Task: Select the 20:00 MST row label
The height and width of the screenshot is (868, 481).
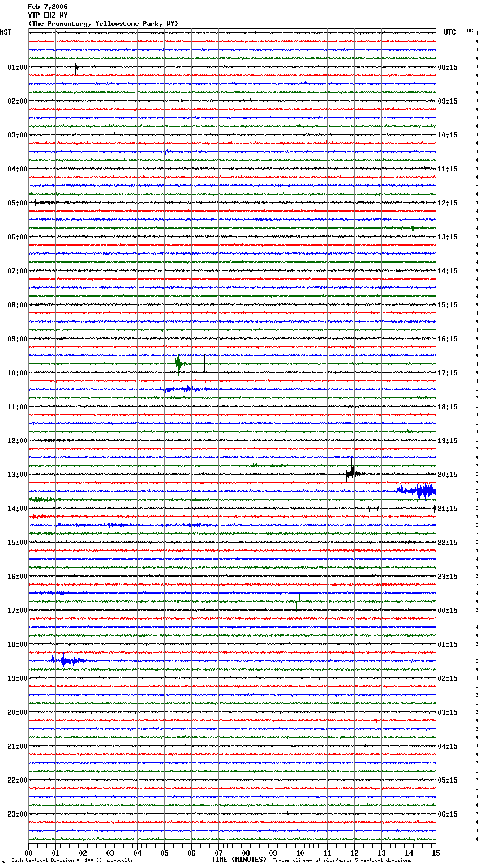Action: point(18,712)
